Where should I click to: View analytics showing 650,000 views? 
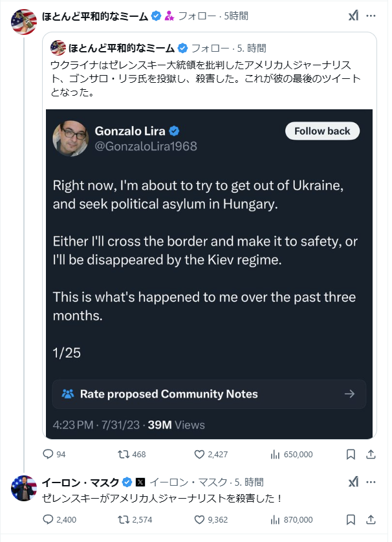[274, 455]
